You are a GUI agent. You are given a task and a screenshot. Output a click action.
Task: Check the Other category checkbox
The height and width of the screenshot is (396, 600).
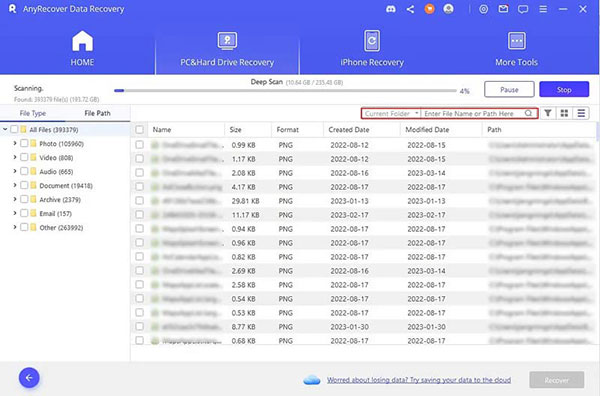coord(24,227)
